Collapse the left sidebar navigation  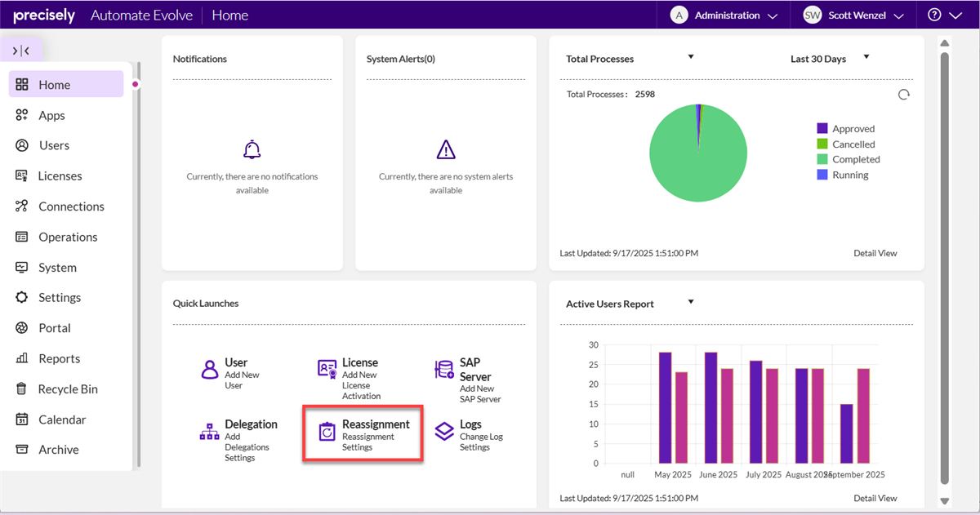[21, 51]
